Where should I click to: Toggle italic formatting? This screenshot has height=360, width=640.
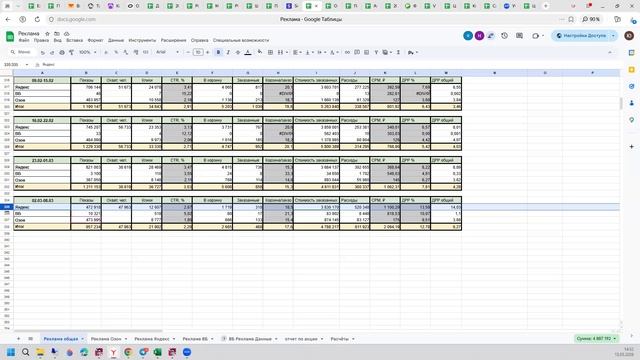point(228,52)
